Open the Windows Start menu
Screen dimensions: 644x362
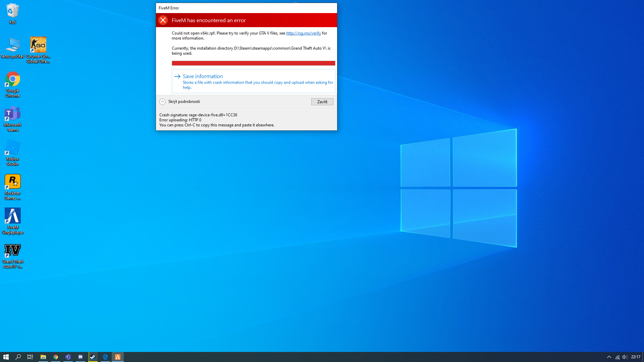coord(6,357)
